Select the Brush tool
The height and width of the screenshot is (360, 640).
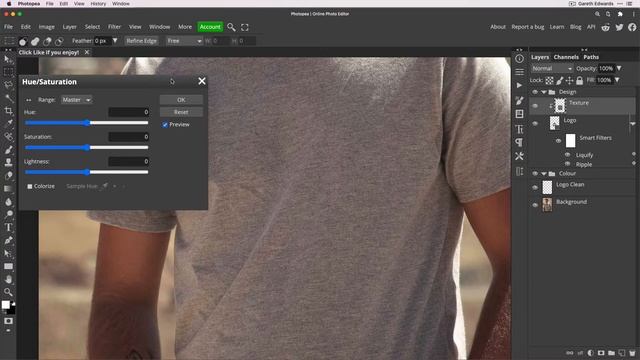click(8, 149)
